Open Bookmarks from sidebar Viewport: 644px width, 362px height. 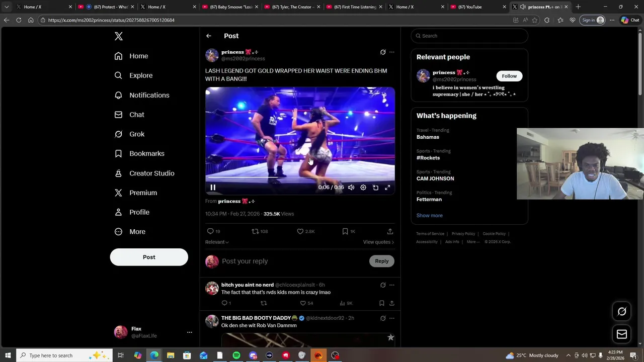click(139, 153)
